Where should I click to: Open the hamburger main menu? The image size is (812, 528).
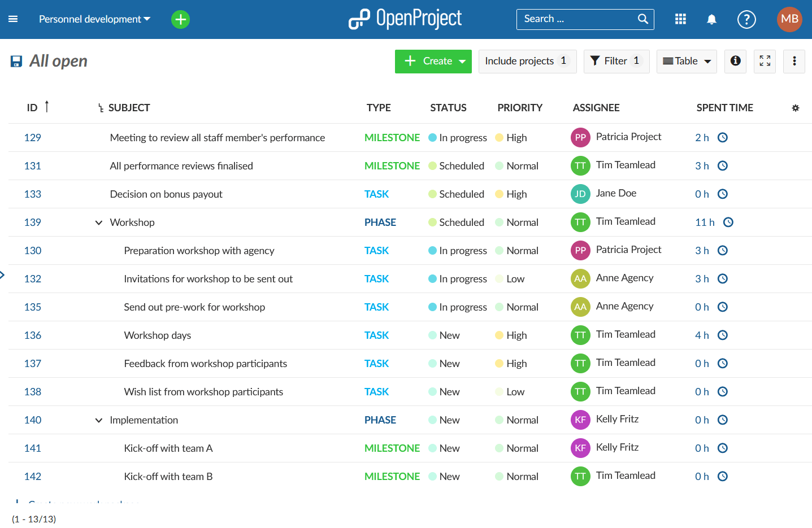click(13, 19)
